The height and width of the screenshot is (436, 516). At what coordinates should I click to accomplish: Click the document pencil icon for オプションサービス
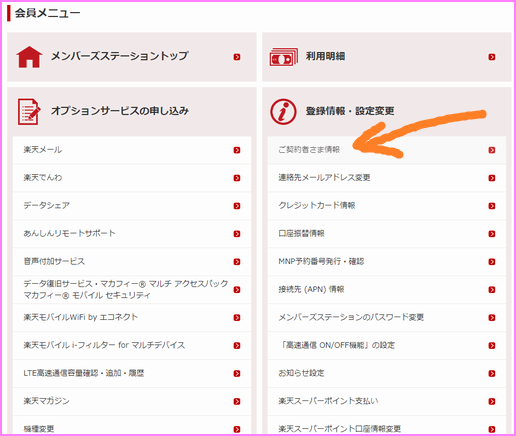coord(29,112)
